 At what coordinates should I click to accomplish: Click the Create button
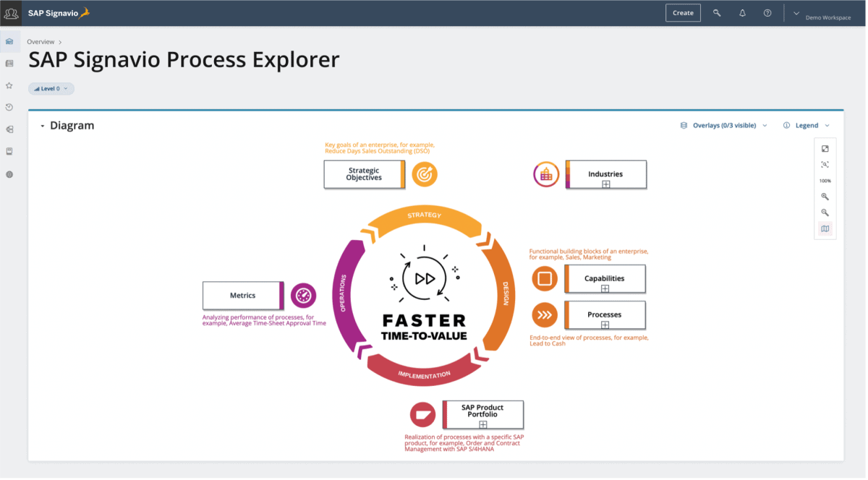682,12
